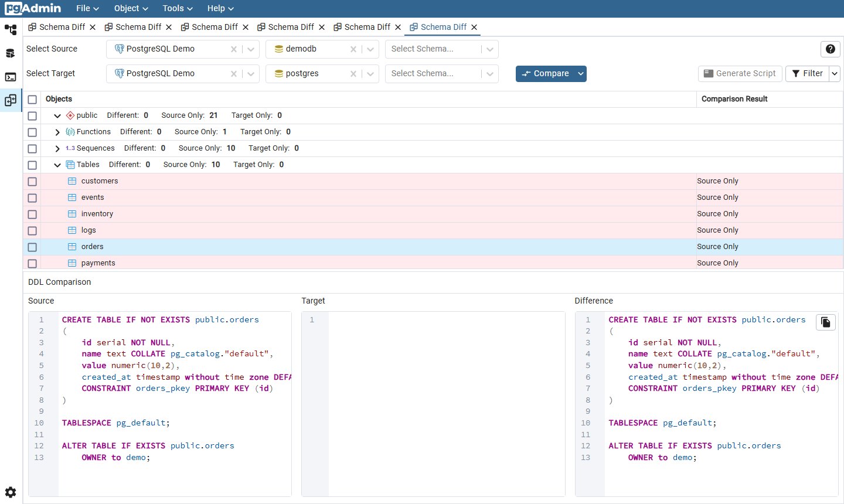The image size is (844, 504).
Task: Open the Tools menu
Action: (178, 8)
